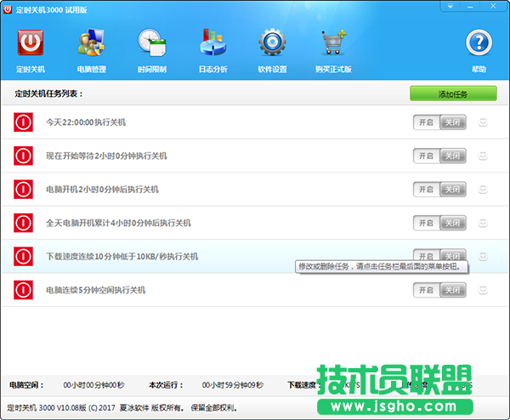Set 关闭 for 现在开始等待2小时0分钟 task
Screen dimensions: 510x420
(453, 156)
